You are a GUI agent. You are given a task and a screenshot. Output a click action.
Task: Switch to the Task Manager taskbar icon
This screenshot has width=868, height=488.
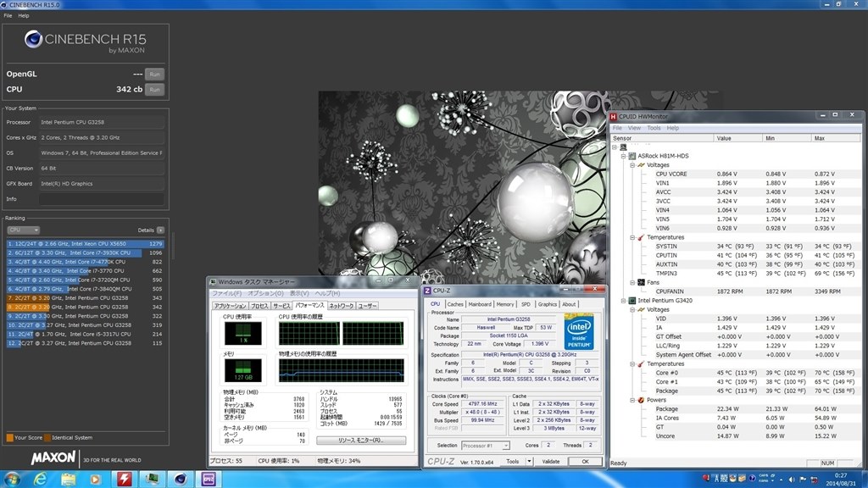tap(153, 479)
